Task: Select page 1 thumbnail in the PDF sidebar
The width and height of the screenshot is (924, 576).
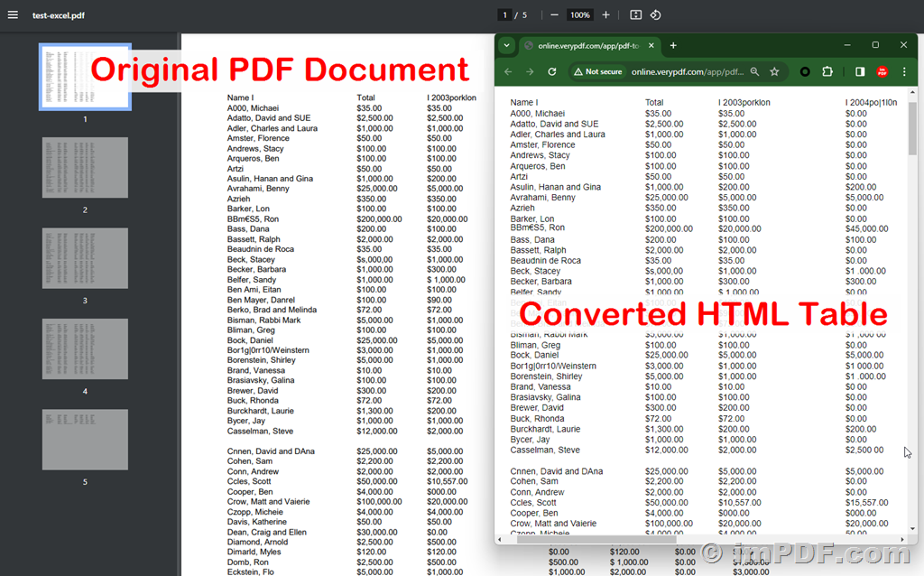Action: coord(85,77)
